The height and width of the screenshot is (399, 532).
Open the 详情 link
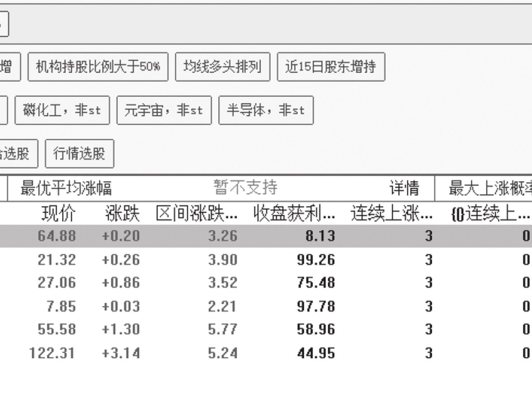click(404, 188)
